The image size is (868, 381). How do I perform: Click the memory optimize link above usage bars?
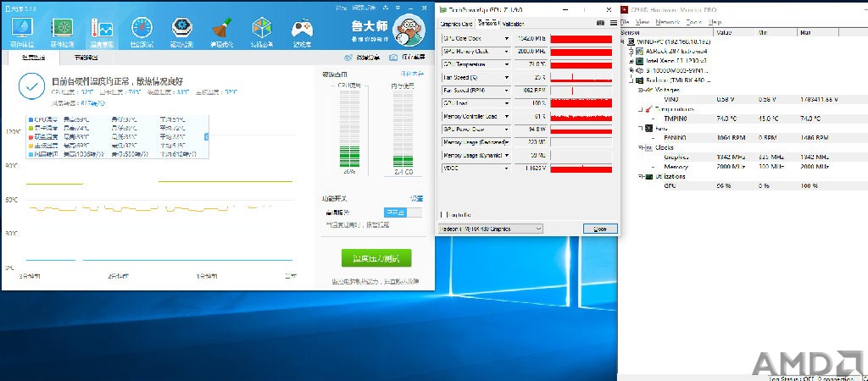pyautogui.click(x=413, y=74)
